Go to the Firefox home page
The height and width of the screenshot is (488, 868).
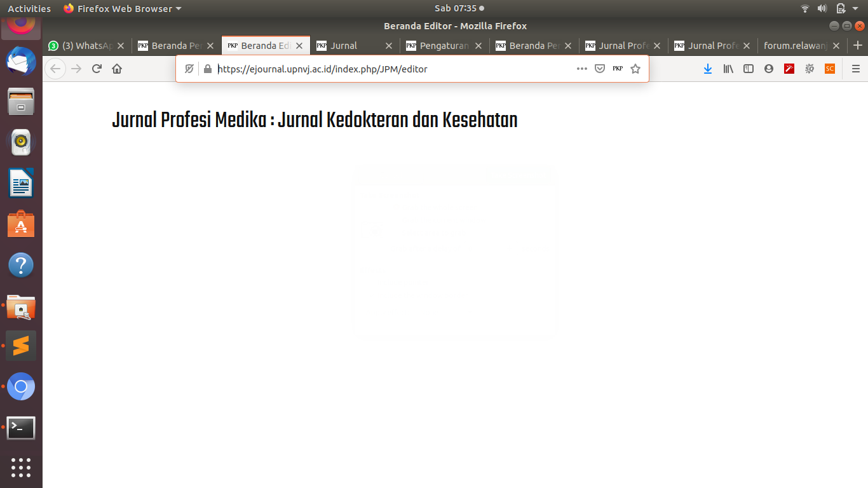pyautogui.click(x=117, y=69)
